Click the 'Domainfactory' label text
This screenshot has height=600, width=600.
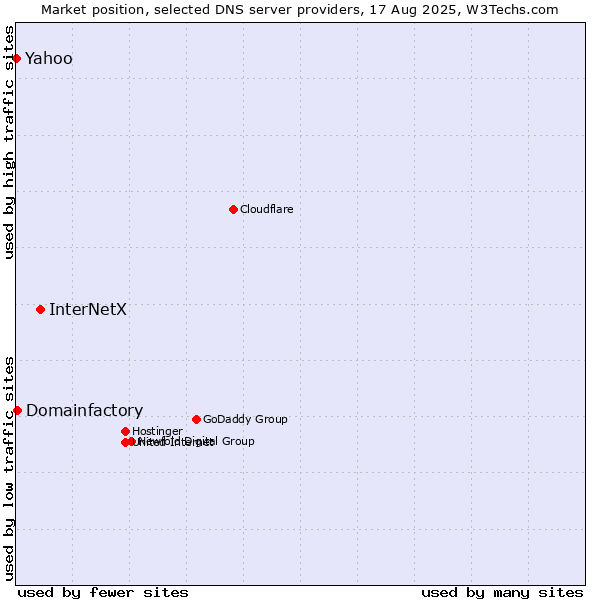coord(85,411)
